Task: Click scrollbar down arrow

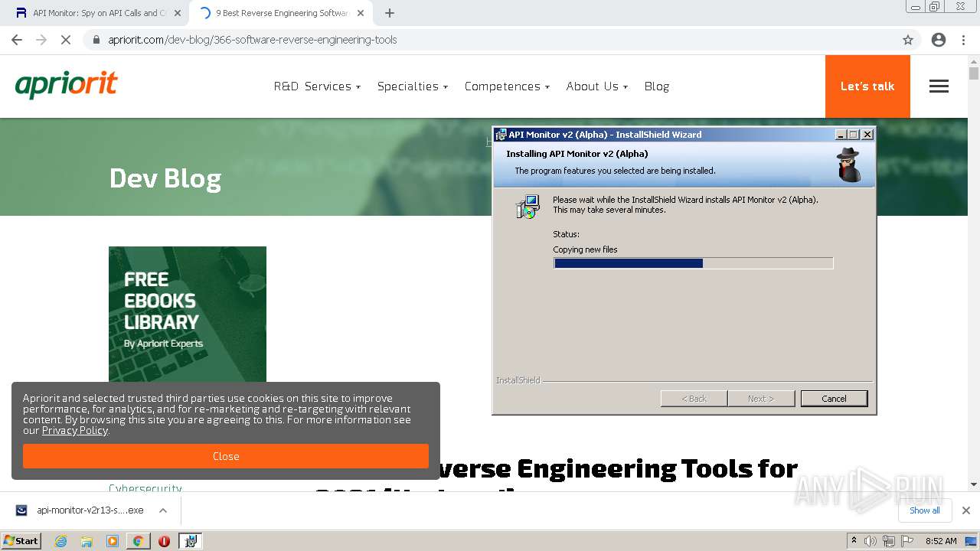Action: [x=974, y=484]
